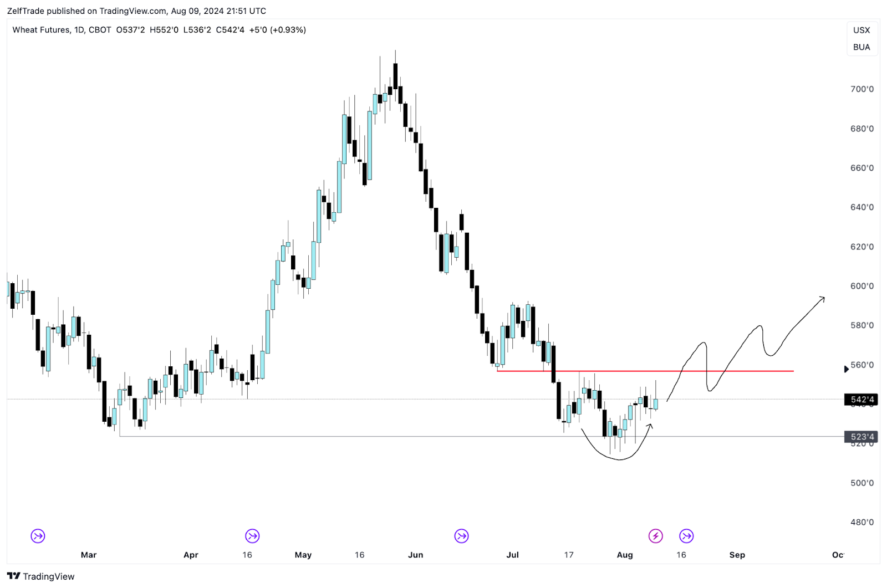The height and width of the screenshot is (588, 887).
Task: Open the rollover event marker in mid-June
Action: (x=461, y=536)
